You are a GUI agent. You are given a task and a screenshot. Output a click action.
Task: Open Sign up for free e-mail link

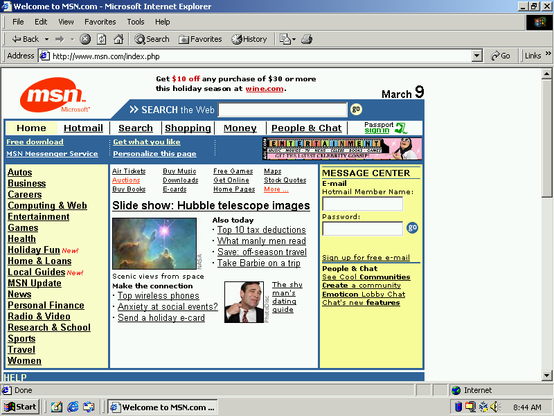click(x=366, y=257)
